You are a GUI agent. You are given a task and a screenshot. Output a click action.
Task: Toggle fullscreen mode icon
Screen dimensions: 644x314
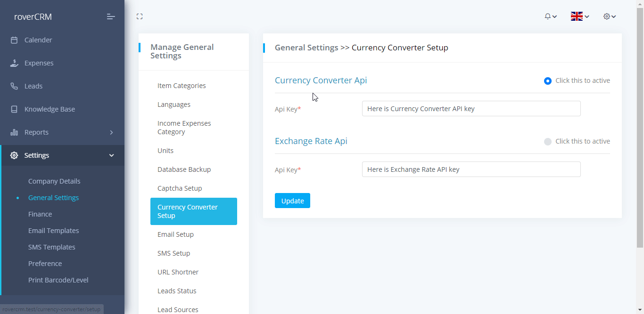point(140,16)
